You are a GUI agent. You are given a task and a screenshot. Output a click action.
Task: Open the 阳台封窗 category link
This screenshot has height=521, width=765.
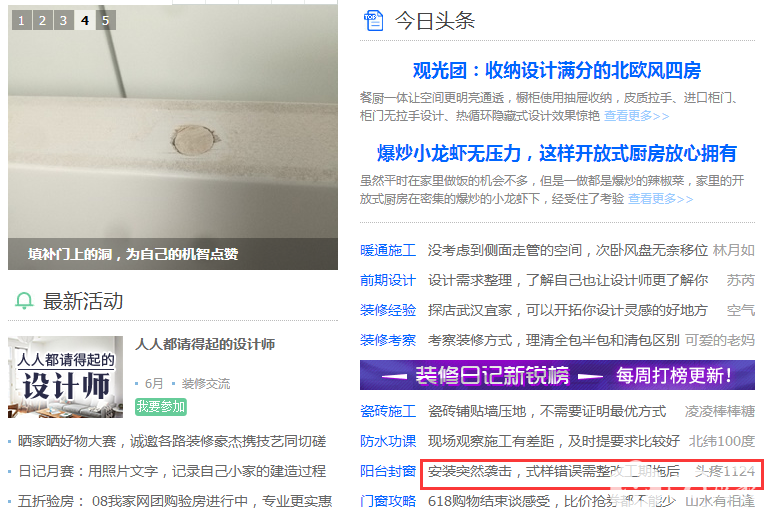388,471
